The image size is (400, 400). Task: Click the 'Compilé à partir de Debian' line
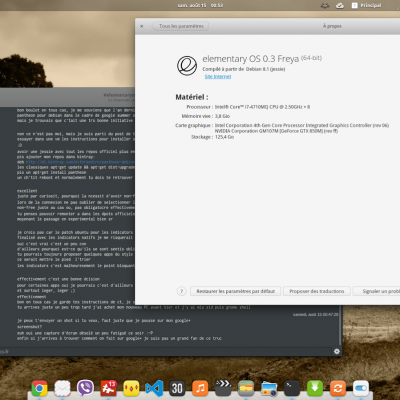[243, 69]
